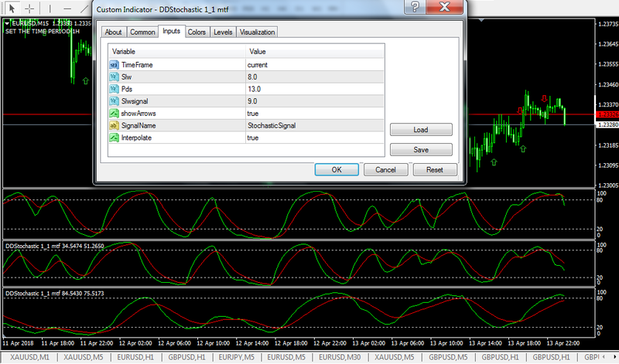Screen dimensions: 619x364
Task: Click the SignalName string icon
Action: (x=115, y=125)
